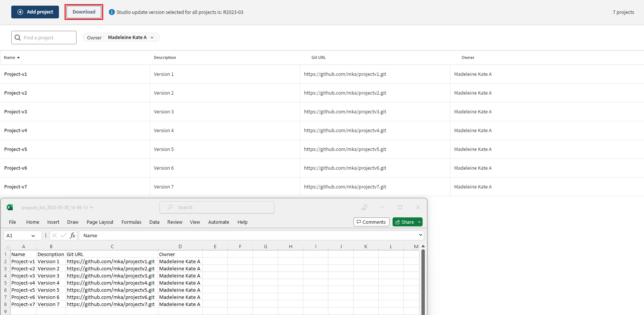Click the formula bar enter checkmark icon
The height and width of the screenshot is (315, 644).
[x=63, y=235]
